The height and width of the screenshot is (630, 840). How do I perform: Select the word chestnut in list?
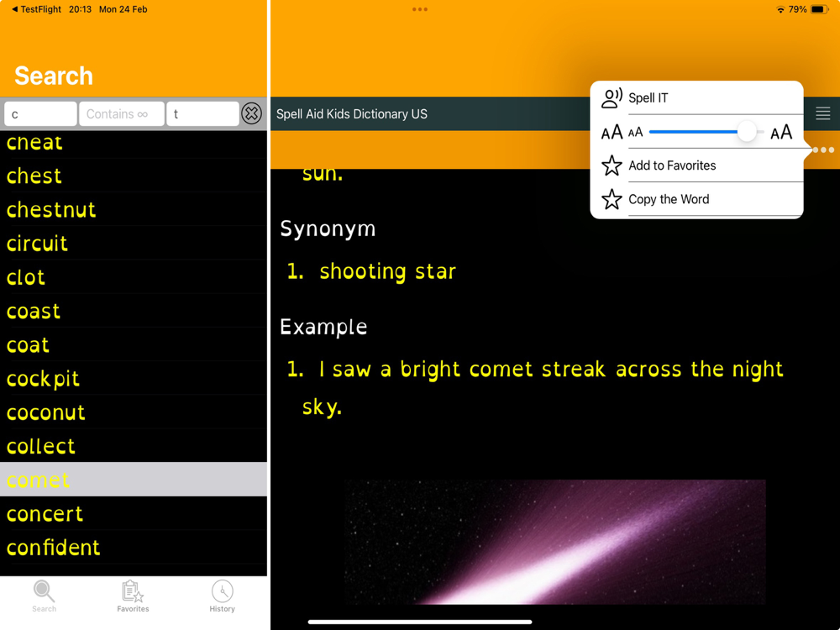[x=134, y=209]
